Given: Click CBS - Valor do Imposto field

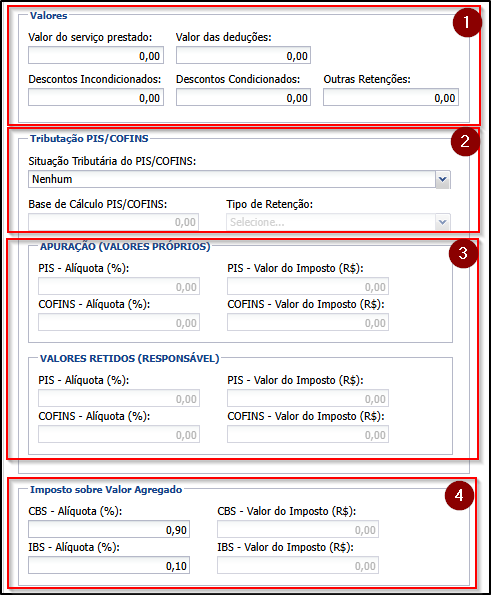Looking at the screenshot, I should (298, 529).
